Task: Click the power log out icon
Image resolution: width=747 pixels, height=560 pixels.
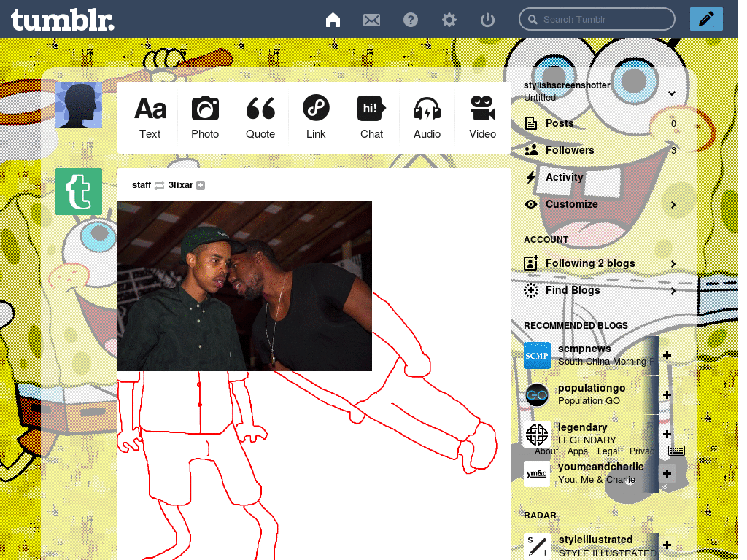Action: [487, 20]
